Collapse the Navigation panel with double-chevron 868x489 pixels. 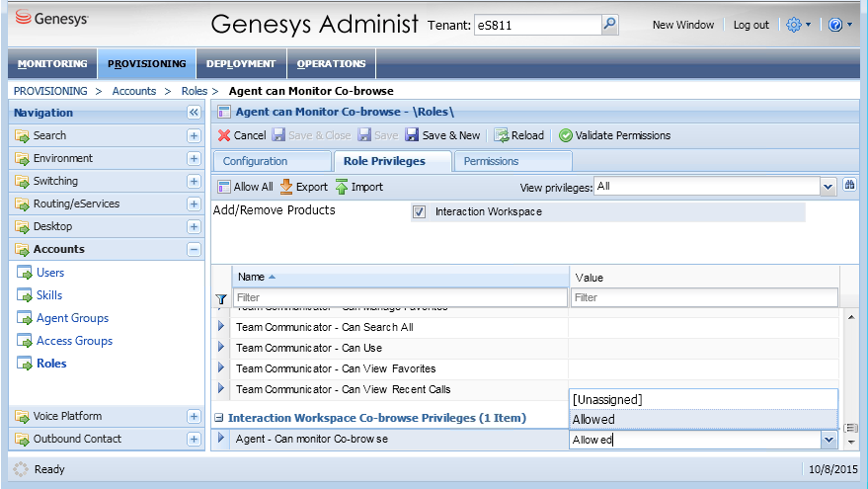tap(194, 113)
